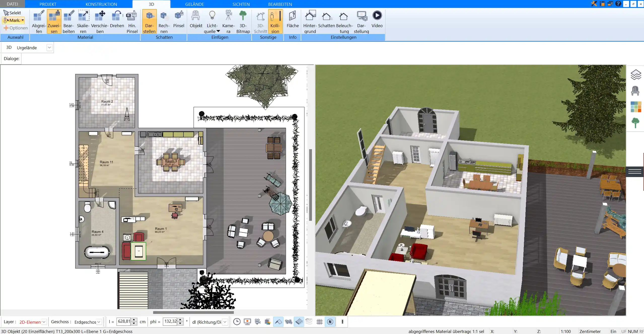Click the clock time icon in bottom toolbar
The height and width of the screenshot is (334, 644).
(237, 322)
